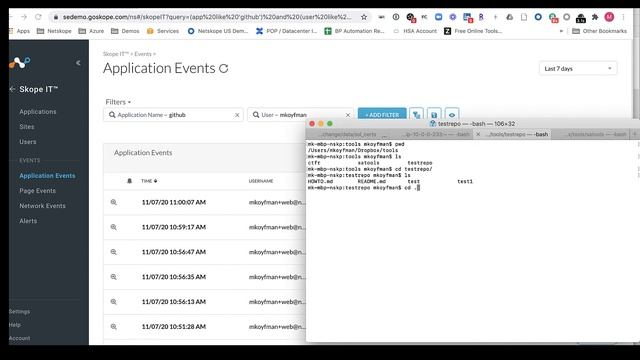Click the Chrome address bar URL
This screenshot has height=360, width=640.
pos(207,17)
